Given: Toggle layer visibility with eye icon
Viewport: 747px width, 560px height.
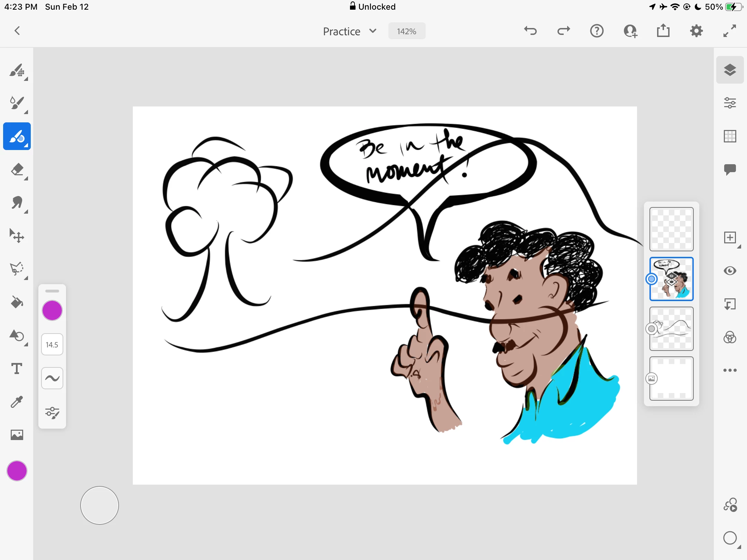Looking at the screenshot, I should 730,271.
